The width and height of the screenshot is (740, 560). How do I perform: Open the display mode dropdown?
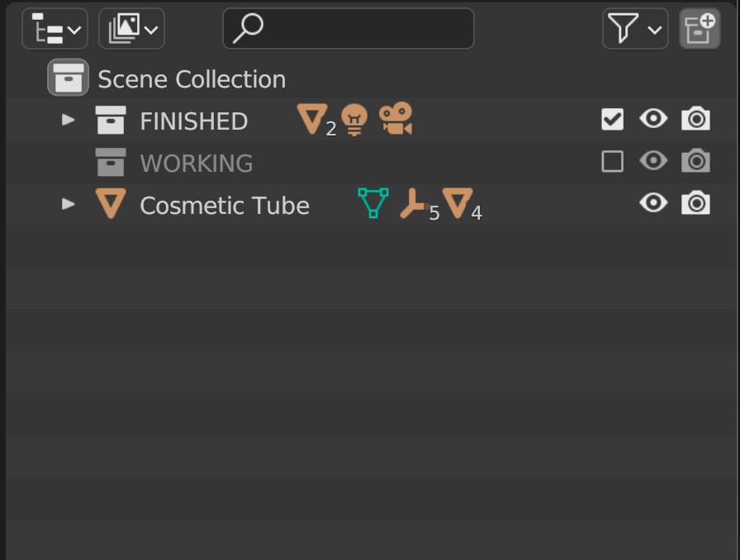click(131, 29)
